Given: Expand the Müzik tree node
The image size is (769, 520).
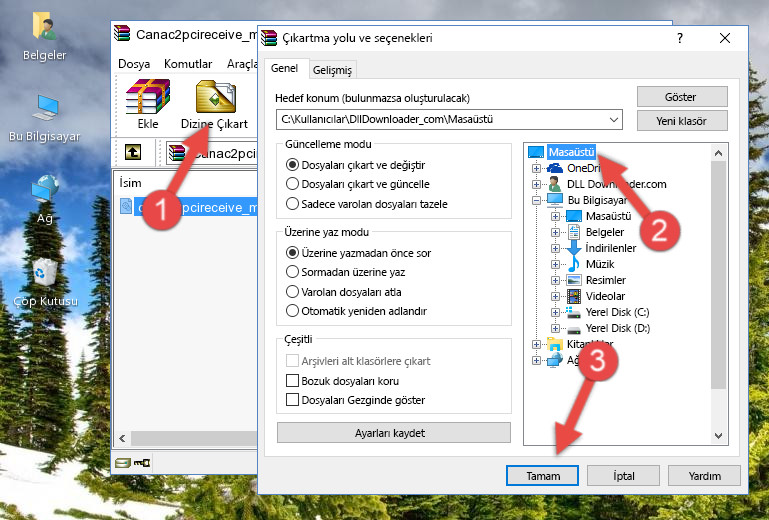Looking at the screenshot, I should [555, 264].
